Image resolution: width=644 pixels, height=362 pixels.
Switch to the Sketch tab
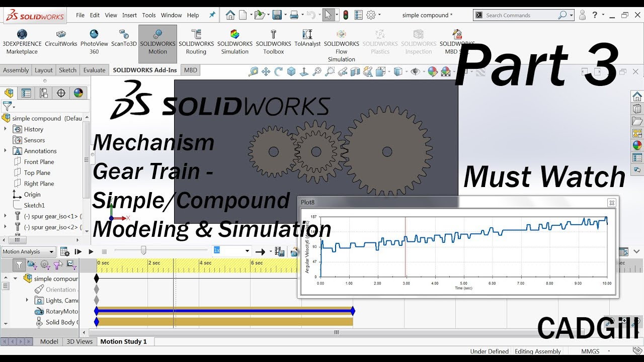[x=67, y=70]
